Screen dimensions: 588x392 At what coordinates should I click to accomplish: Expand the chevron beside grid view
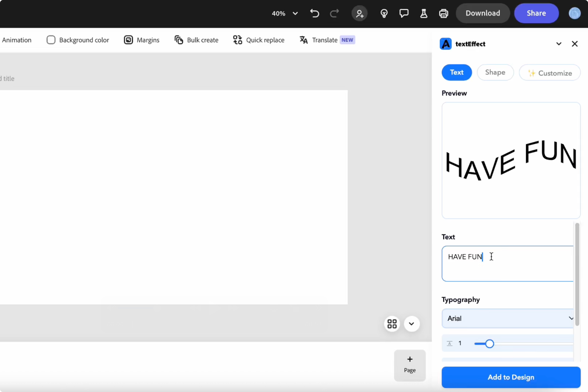pos(411,324)
